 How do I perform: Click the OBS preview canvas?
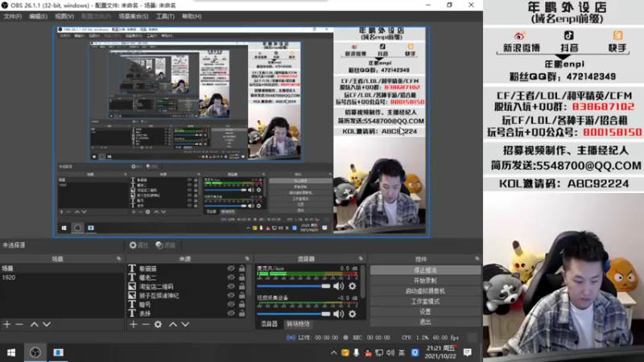point(242,132)
